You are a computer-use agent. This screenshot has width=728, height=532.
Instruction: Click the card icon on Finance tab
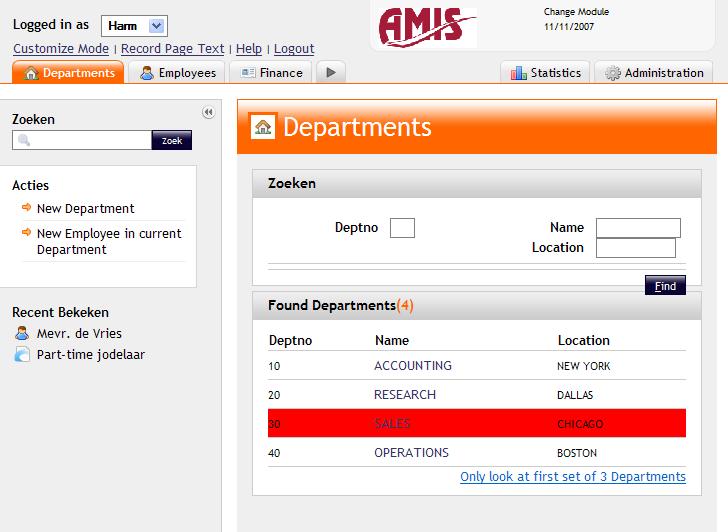pyautogui.click(x=248, y=72)
